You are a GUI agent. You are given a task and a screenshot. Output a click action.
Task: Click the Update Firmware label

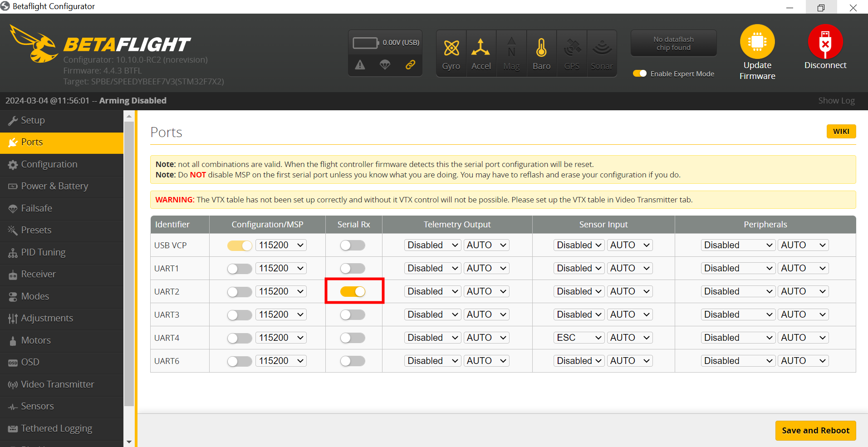(757, 71)
